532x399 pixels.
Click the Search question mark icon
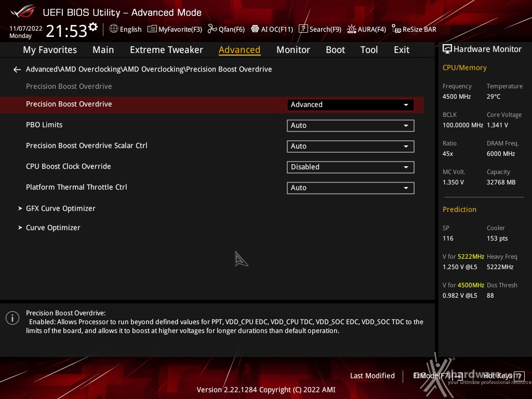(x=303, y=29)
